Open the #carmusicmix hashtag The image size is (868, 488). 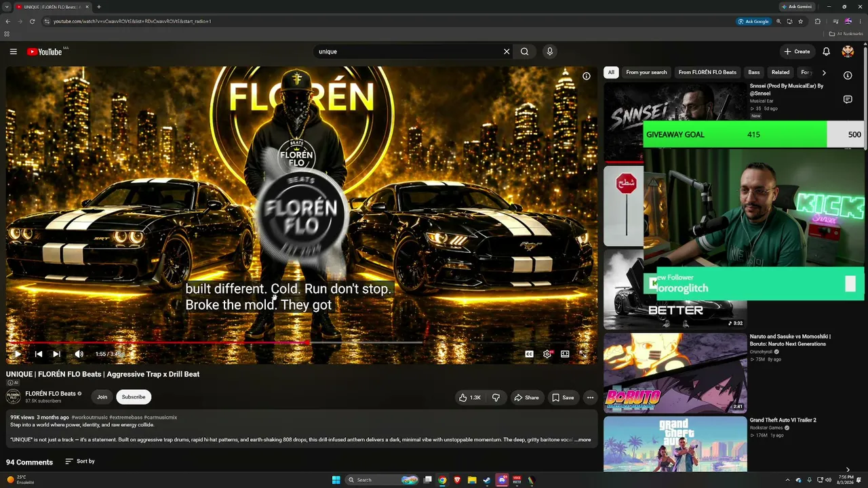point(161,418)
